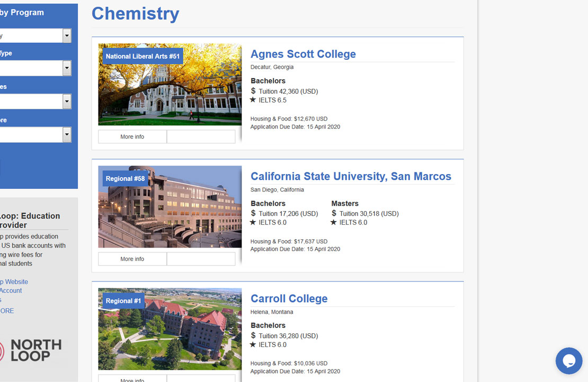
Task: Click the Regional #58 ranking badge
Action: pos(125,179)
